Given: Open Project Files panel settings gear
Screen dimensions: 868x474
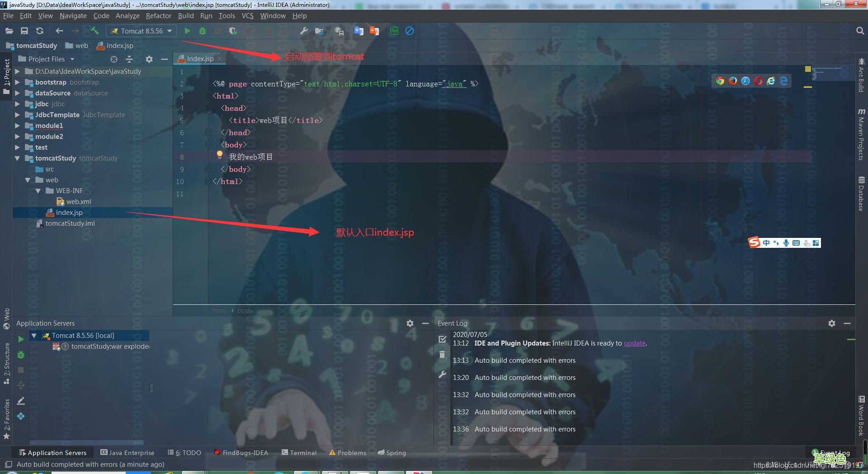Looking at the screenshot, I should tap(149, 59).
